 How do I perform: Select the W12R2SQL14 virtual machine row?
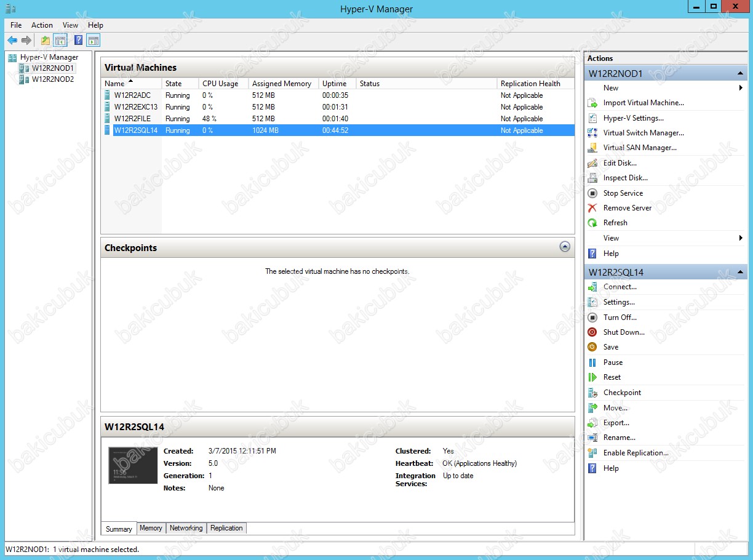(x=338, y=130)
